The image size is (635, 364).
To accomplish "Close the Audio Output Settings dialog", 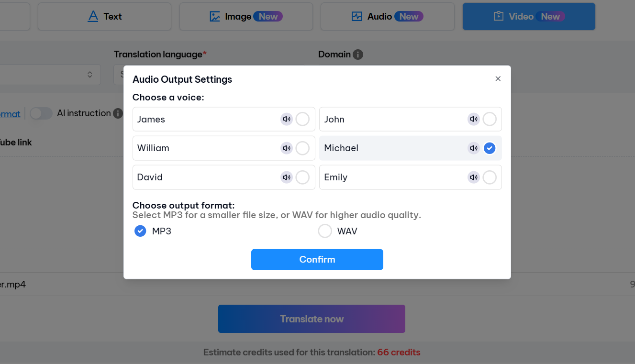I will pyautogui.click(x=498, y=79).
